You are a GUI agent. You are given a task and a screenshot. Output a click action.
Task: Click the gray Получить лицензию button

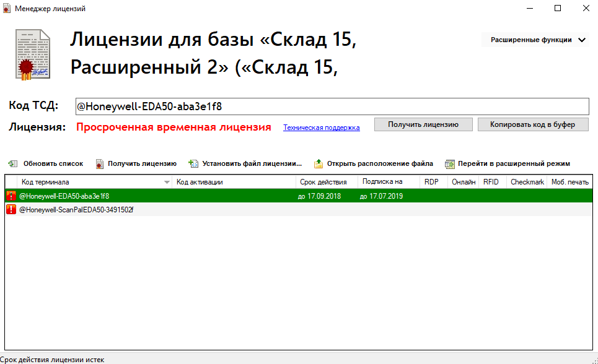pos(423,124)
